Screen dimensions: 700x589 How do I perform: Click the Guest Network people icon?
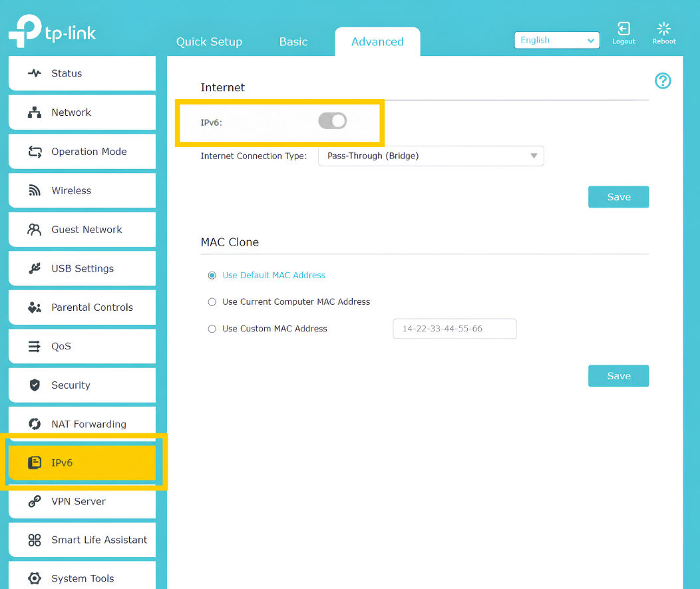coord(35,230)
